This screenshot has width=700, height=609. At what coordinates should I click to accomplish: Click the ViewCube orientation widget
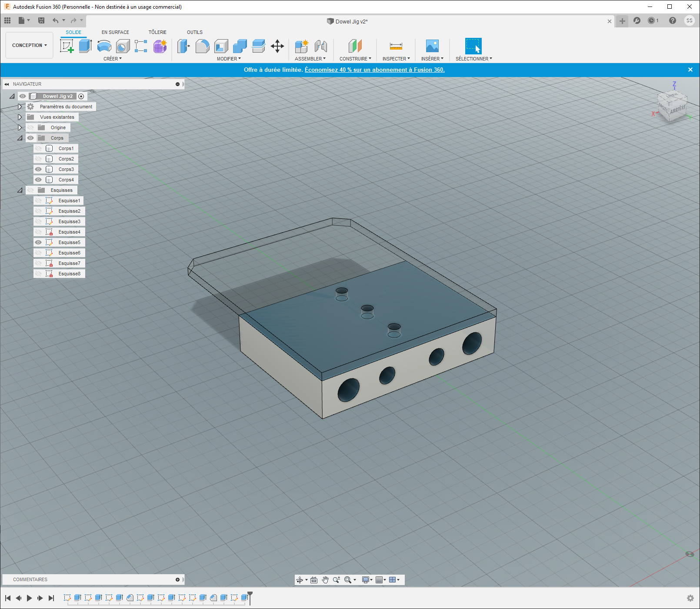point(672,107)
